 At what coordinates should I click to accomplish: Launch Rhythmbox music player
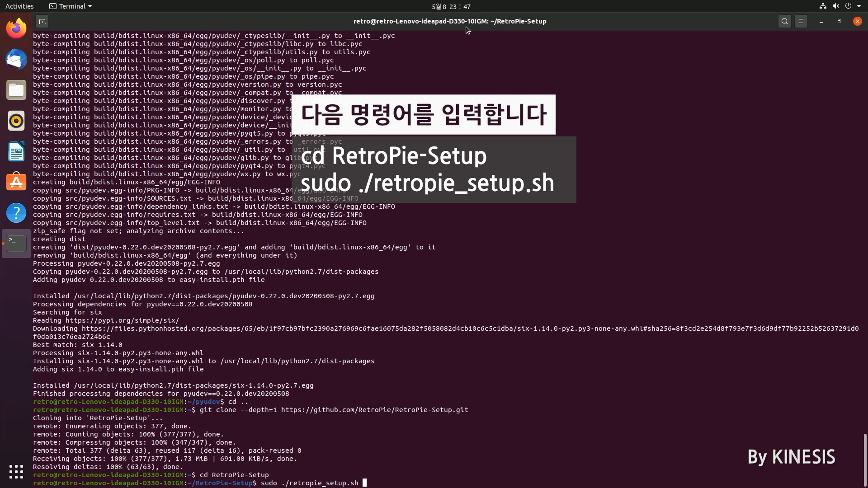[16, 121]
